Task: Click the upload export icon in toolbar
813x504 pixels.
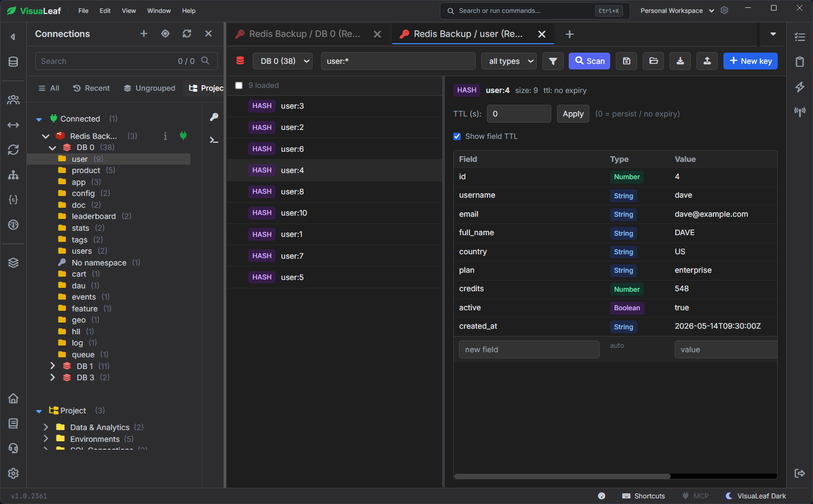Action: pos(707,61)
